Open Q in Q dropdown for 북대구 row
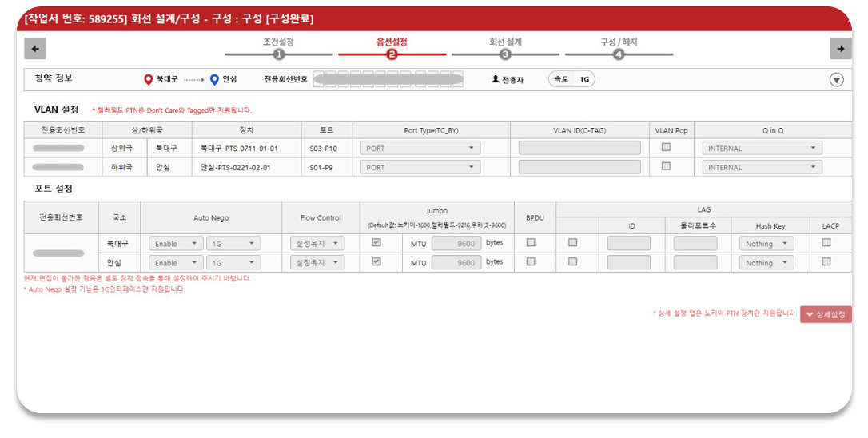Image resolution: width=868 pixels, height=438 pixels. 762,149
